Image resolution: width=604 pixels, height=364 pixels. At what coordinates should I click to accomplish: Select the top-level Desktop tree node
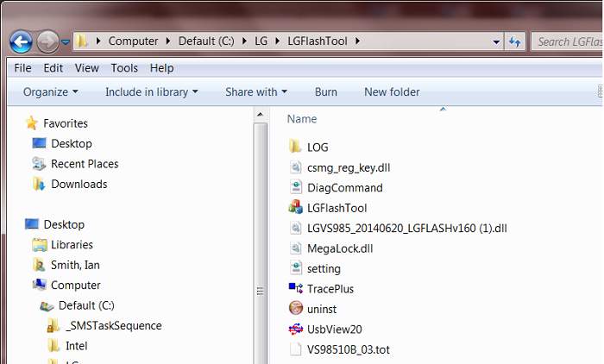point(64,224)
